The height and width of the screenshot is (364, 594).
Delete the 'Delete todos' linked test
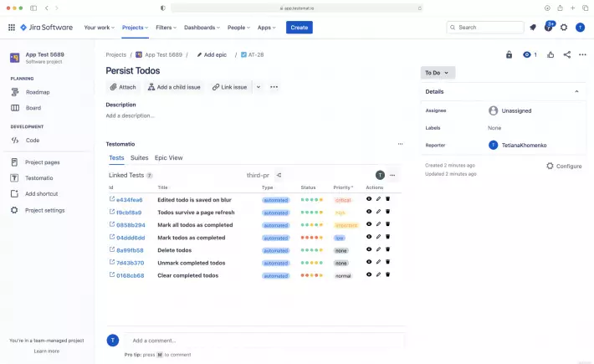point(388,250)
